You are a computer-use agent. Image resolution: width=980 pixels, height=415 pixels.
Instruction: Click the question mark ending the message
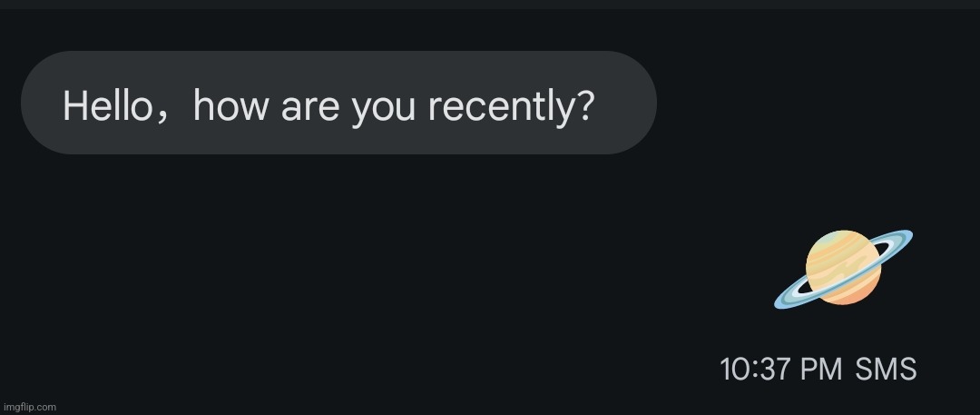pyautogui.click(x=584, y=105)
